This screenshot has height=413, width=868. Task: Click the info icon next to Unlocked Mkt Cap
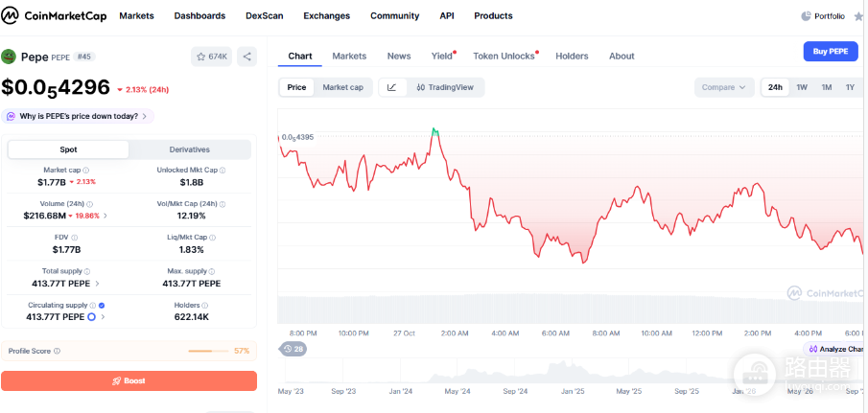point(223,171)
